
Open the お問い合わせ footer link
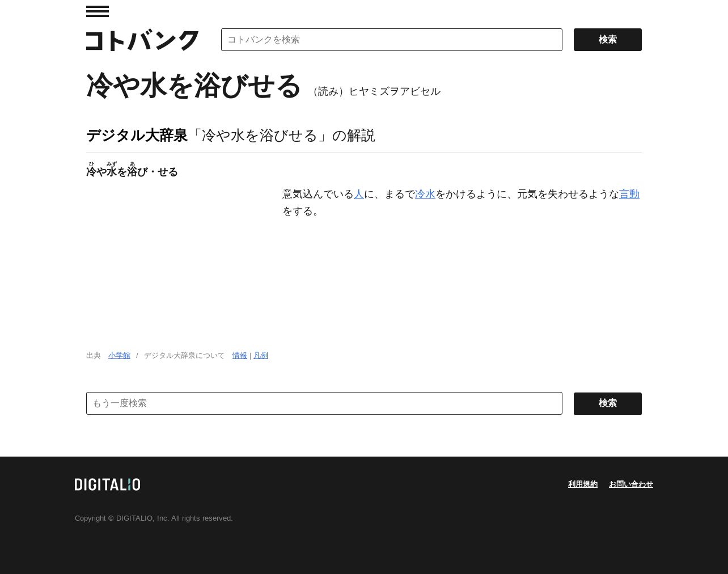coord(631,484)
